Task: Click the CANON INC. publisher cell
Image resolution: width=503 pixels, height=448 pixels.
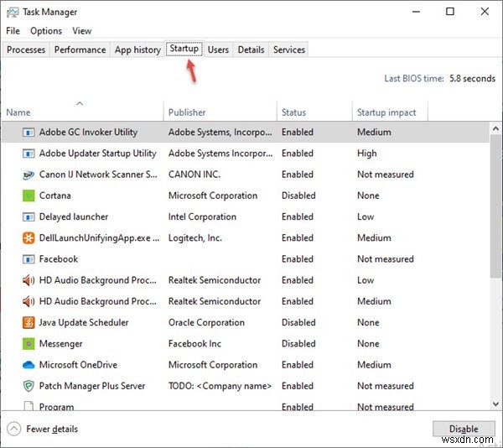Action: coord(194,175)
